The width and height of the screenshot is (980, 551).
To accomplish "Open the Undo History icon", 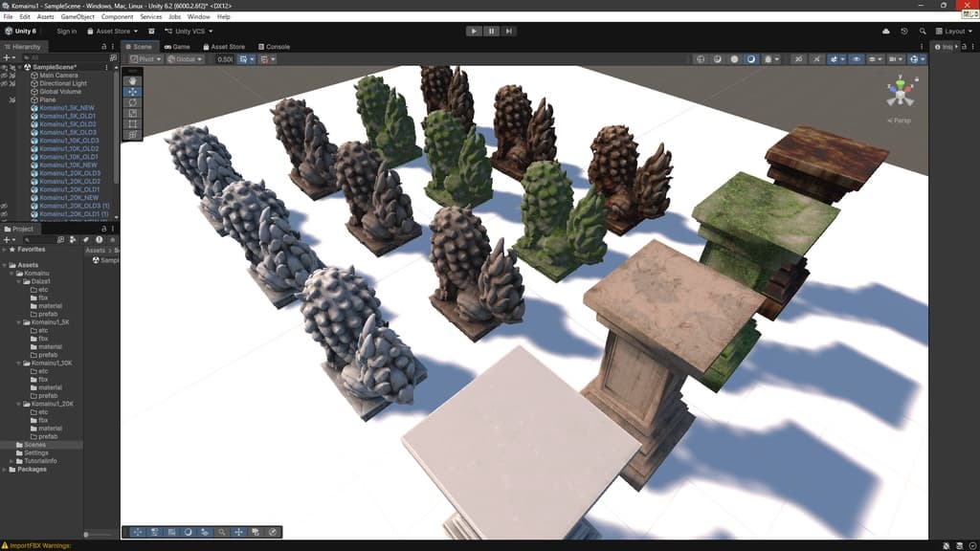I will pos(904,31).
